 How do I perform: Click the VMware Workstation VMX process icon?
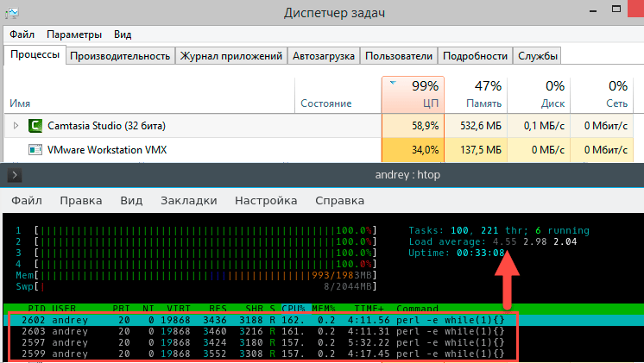click(35, 150)
